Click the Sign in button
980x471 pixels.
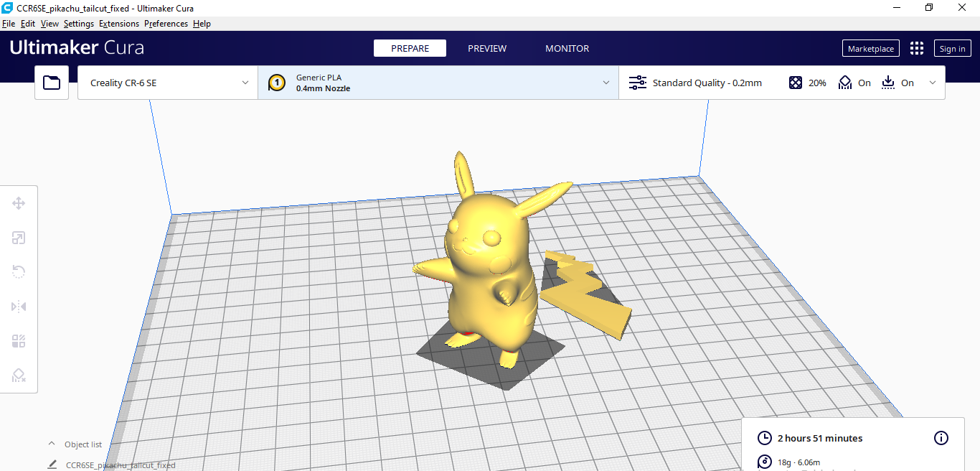pos(952,48)
